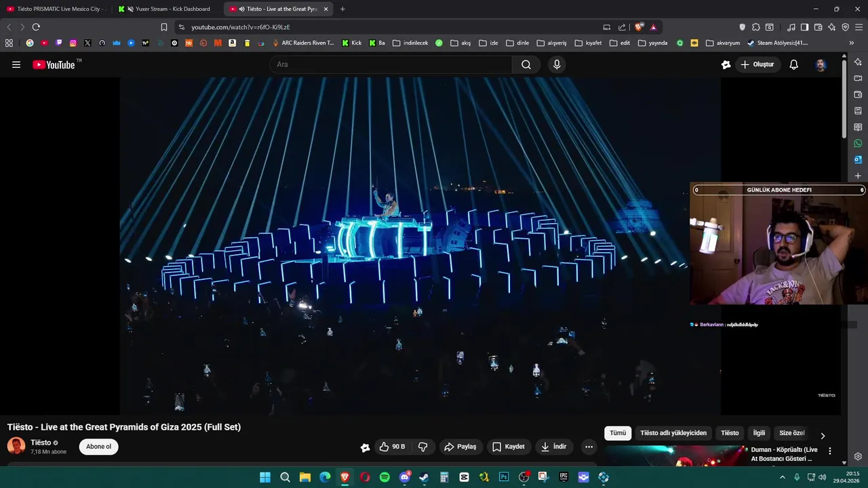
Task: Show hidden system tray icons chevron
Action: (782, 477)
